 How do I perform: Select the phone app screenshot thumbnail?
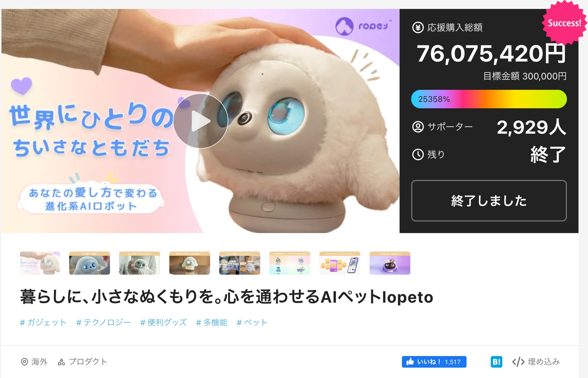click(x=340, y=263)
